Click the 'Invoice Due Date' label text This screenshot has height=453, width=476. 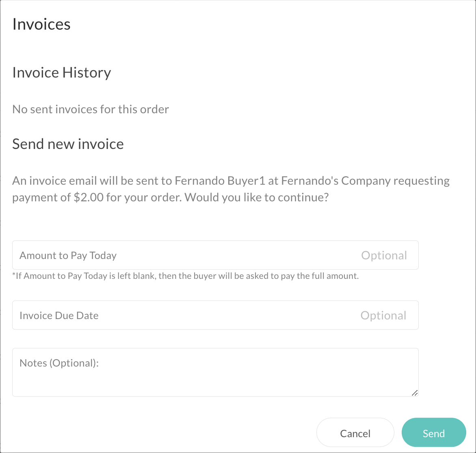(59, 315)
